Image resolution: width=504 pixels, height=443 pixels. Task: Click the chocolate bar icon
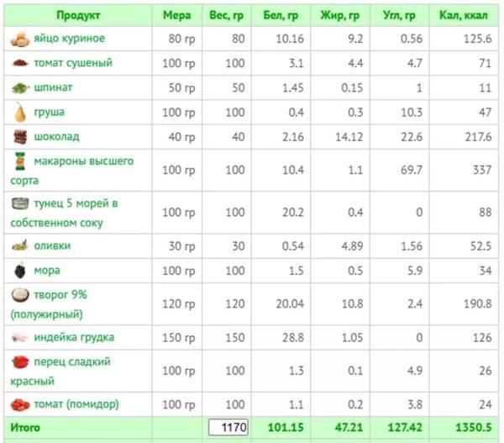[20, 137]
